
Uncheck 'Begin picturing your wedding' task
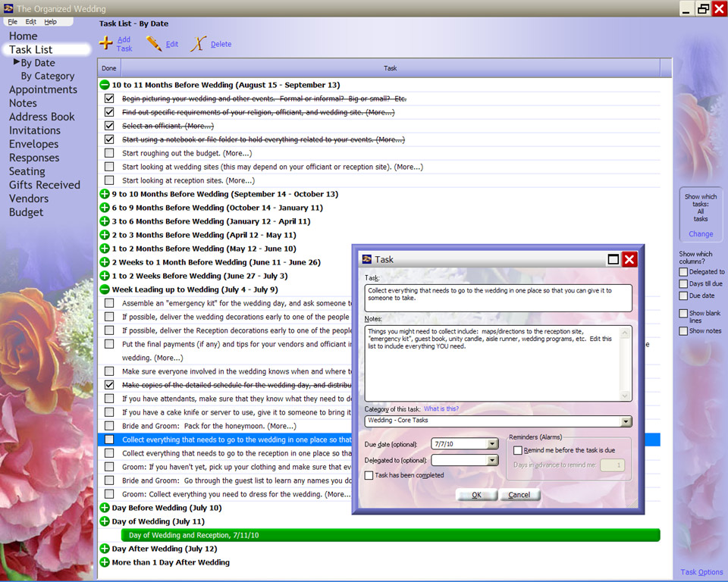pos(109,99)
